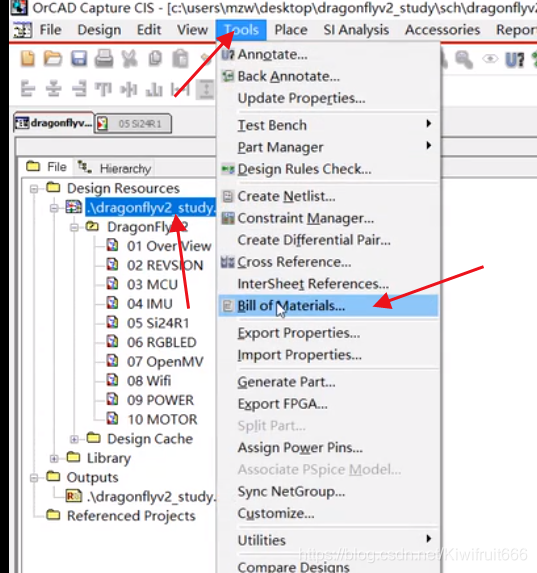This screenshot has width=537, height=573.
Task: Open the Utilities submenu
Action: [x=329, y=540]
